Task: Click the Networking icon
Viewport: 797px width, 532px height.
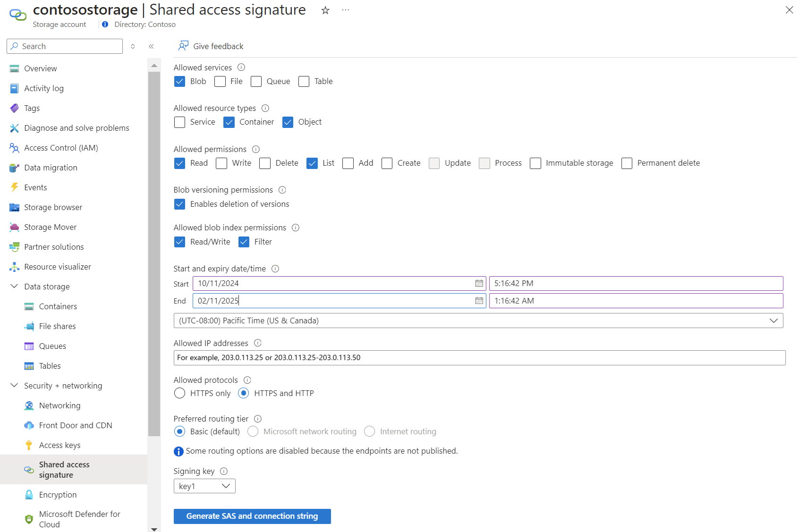Action: click(x=29, y=405)
